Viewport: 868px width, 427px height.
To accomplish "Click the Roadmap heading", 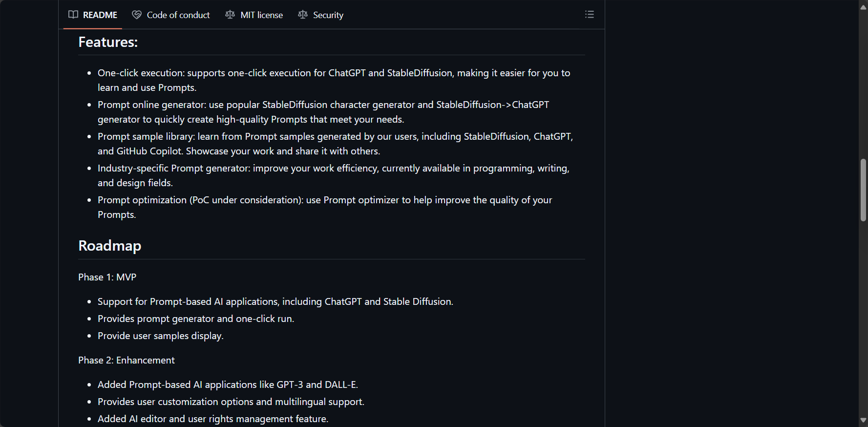I will (110, 245).
